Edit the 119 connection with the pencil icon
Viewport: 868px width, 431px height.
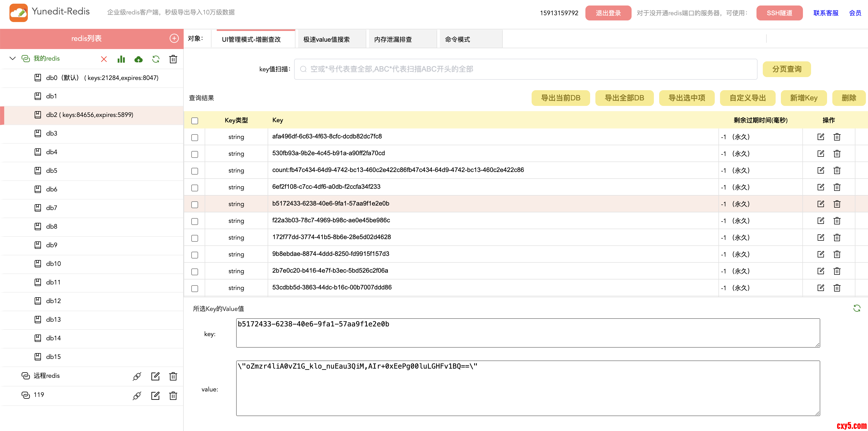(x=155, y=395)
